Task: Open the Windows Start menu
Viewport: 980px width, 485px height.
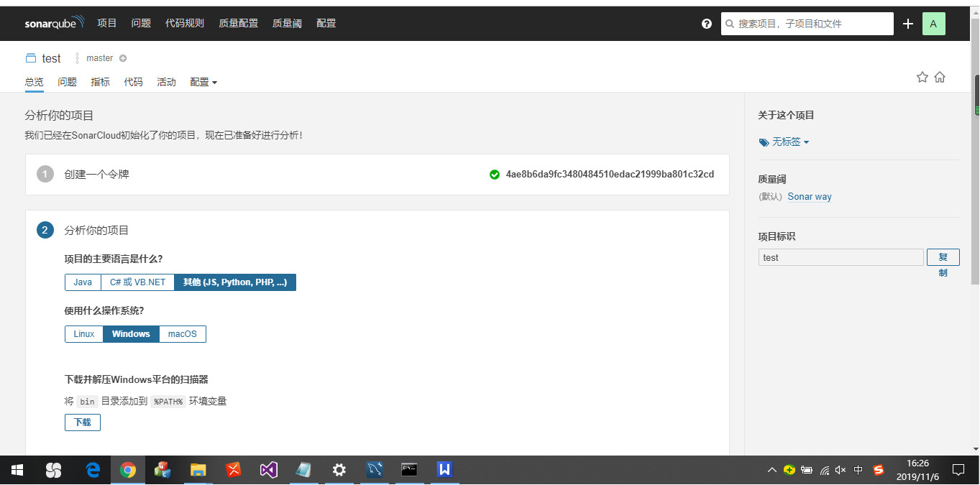Action: tap(17, 470)
